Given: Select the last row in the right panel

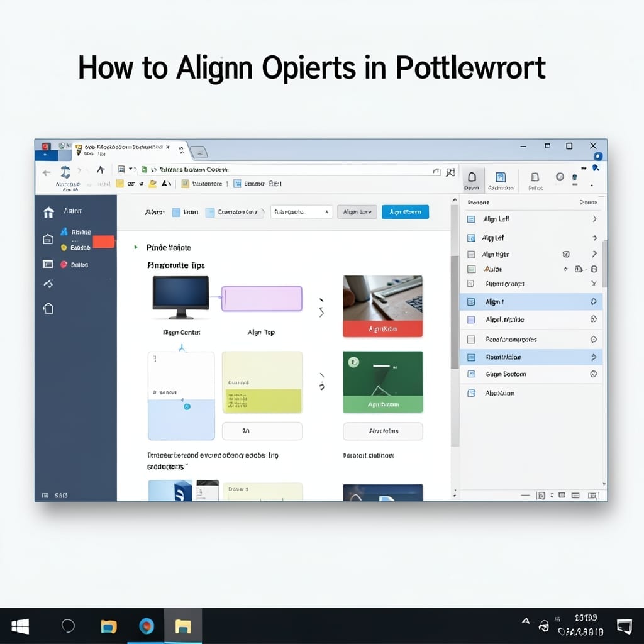Looking at the screenshot, I should (531, 393).
